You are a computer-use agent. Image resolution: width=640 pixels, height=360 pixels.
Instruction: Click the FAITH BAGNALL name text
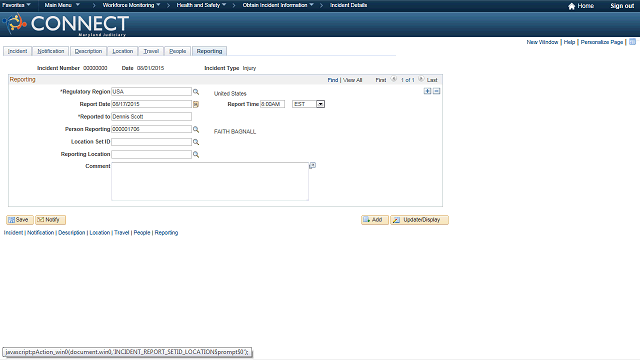[x=235, y=132]
